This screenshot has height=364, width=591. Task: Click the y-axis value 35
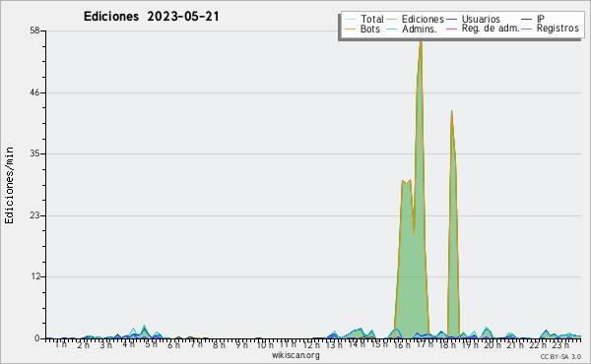point(35,153)
